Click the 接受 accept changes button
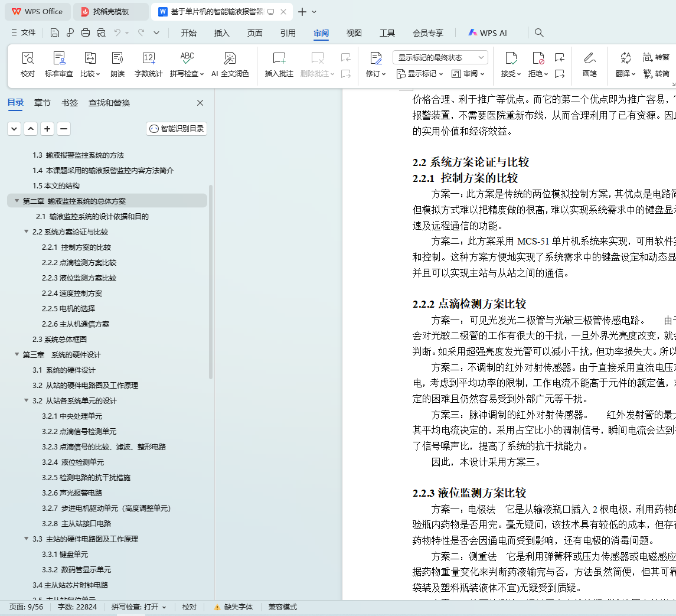676x616 pixels. click(511, 65)
